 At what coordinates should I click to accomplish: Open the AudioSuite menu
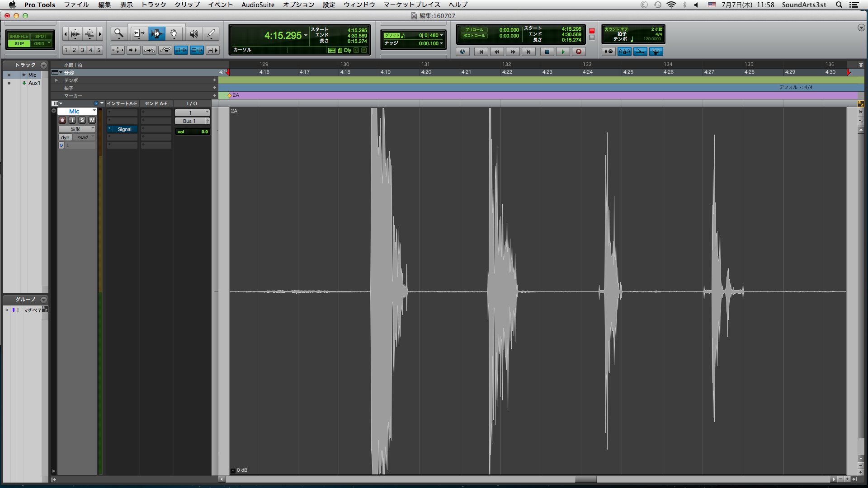click(x=258, y=5)
